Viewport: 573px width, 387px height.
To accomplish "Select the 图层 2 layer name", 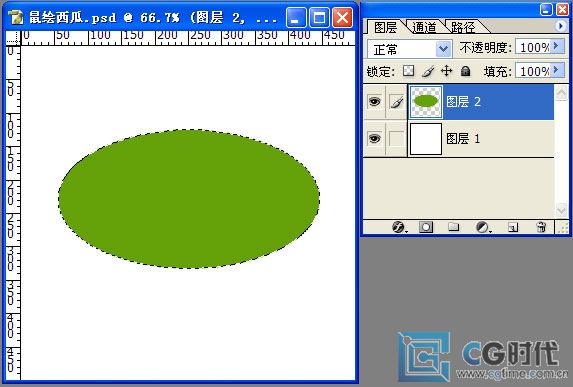I will [x=463, y=102].
